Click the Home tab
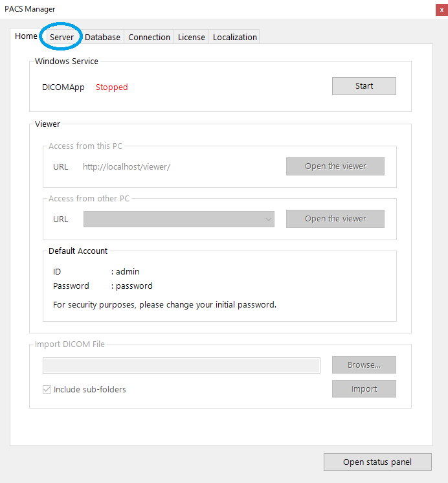Viewport: 448px width, 483px height. tap(26, 36)
